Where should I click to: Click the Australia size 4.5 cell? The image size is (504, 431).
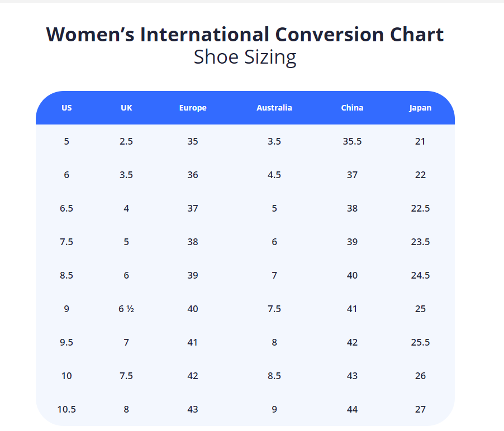pyautogui.click(x=274, y=175)
